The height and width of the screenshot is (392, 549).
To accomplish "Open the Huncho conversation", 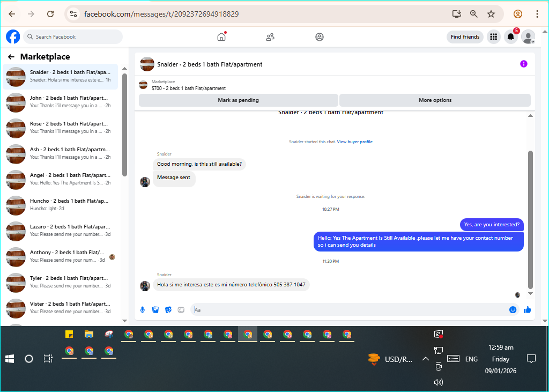I will (61, 205).
